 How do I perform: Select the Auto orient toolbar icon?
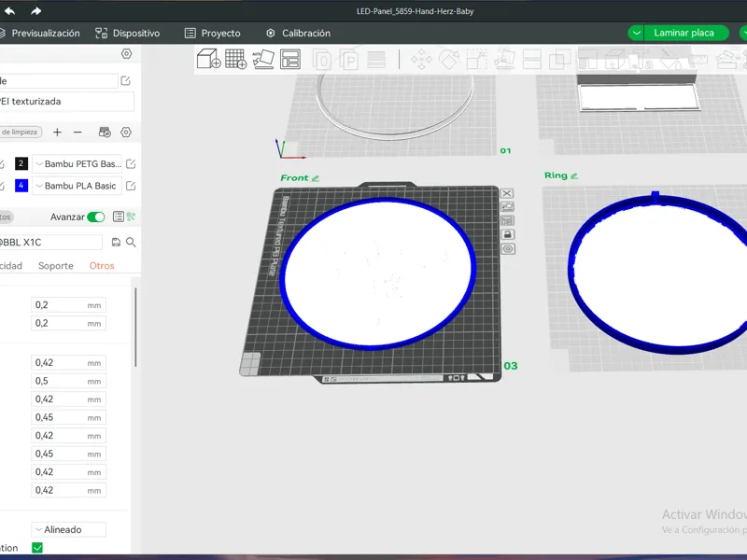point(263,59)
